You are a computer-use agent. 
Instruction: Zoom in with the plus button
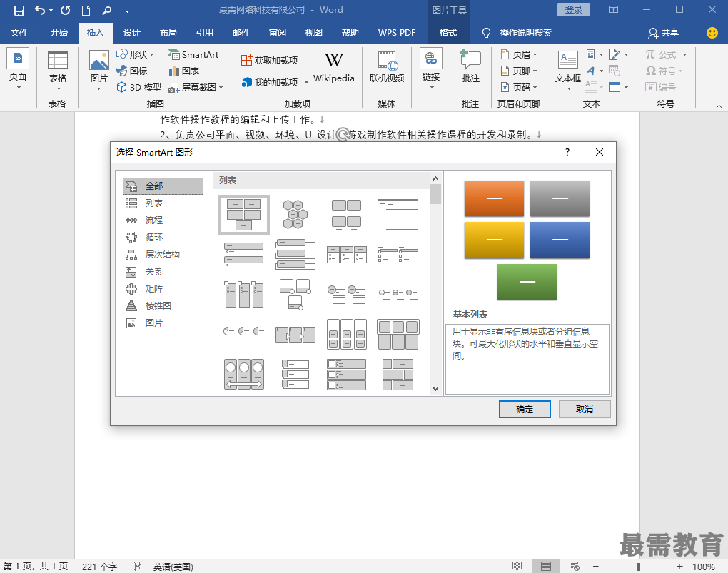pyautogui.click(x=679, y=567)
